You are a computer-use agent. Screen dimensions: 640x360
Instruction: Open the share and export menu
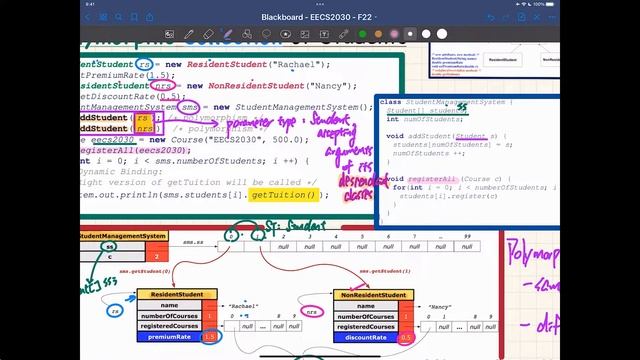coord(150,17)
